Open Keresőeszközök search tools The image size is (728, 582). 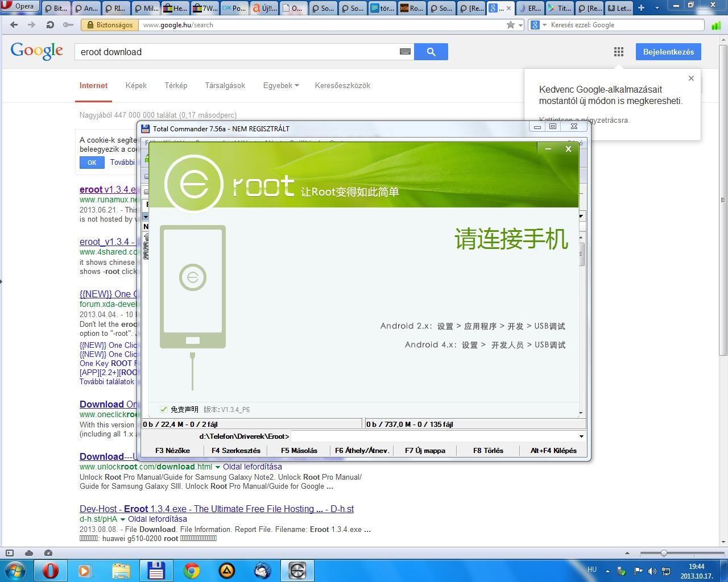pos(342,86)
